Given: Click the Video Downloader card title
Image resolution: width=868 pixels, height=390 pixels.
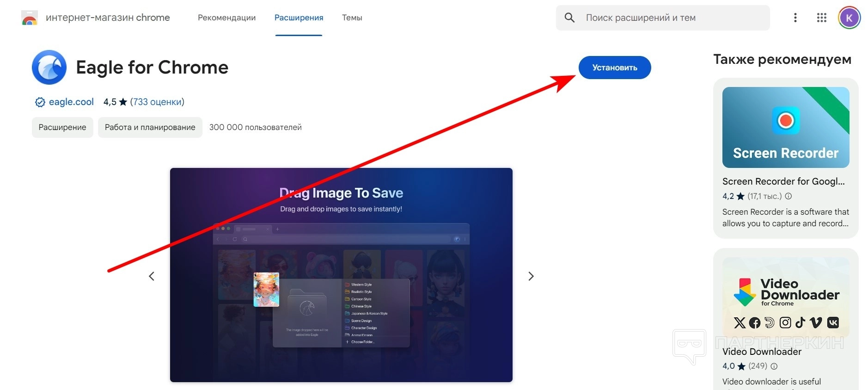Looking at the screenshot, I should click(762, 352).
